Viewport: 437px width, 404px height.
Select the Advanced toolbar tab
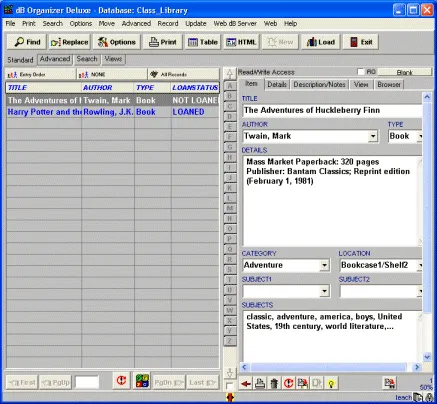coord(55,59)
